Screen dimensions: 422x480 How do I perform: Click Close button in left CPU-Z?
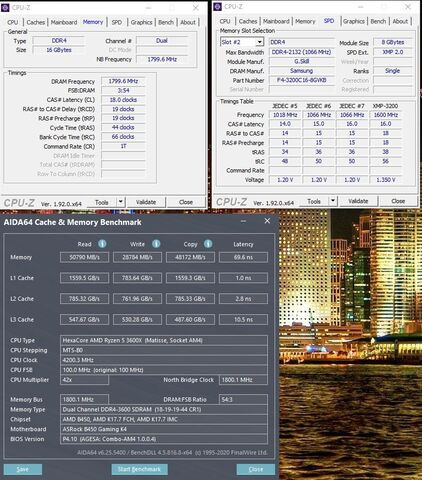click(x=186, y=202)
